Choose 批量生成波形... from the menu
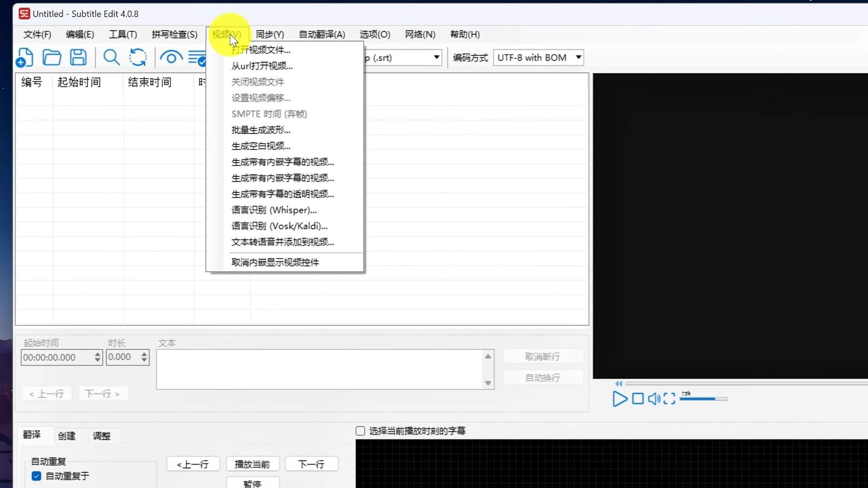The height and width of the screenshot is (488, 868). [261, 130]
